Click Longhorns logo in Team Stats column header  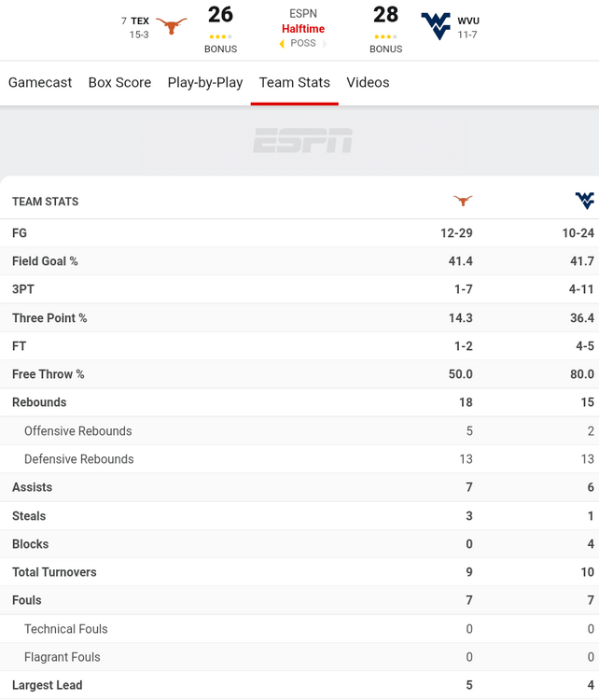(x=463, y=201)
